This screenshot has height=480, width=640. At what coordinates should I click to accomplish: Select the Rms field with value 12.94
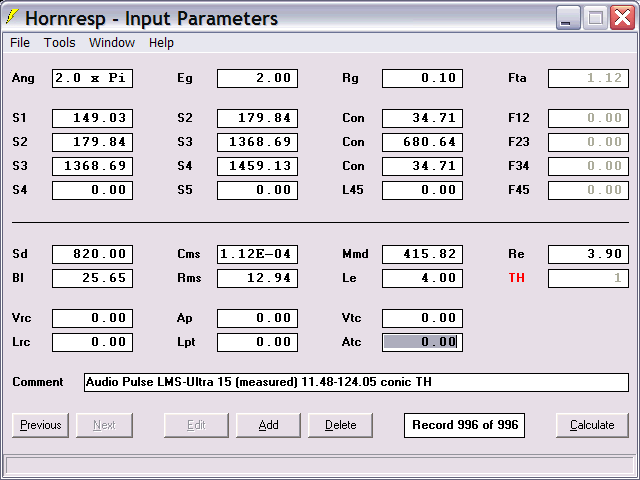pyautogui.click(x=258, y=278)
